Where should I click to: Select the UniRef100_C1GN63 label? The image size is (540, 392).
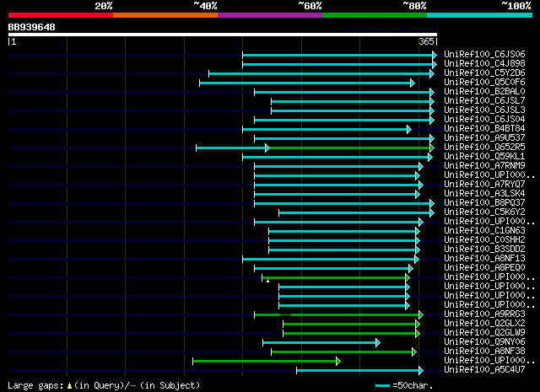tap(484, 231)
